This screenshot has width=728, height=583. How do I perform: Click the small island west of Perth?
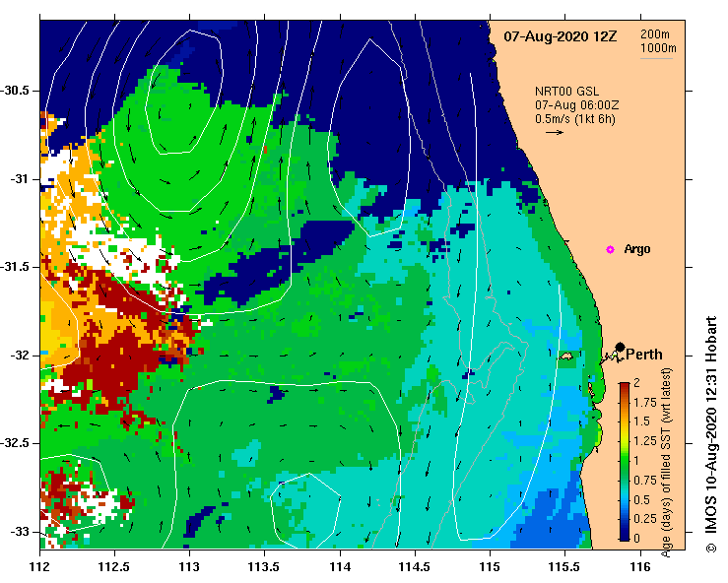[x=566, y=356]
